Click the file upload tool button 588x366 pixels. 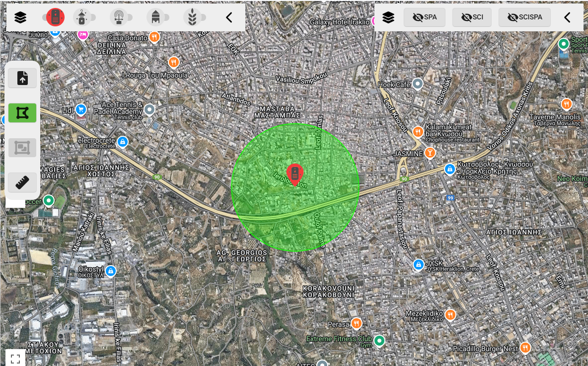click(22, 78)
